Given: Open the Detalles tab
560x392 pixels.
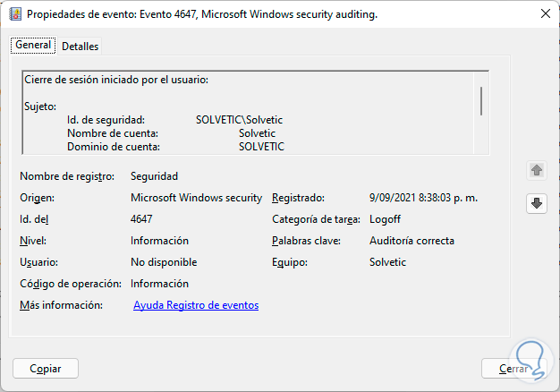Looking at the screenshot, I should click(80, 47).
